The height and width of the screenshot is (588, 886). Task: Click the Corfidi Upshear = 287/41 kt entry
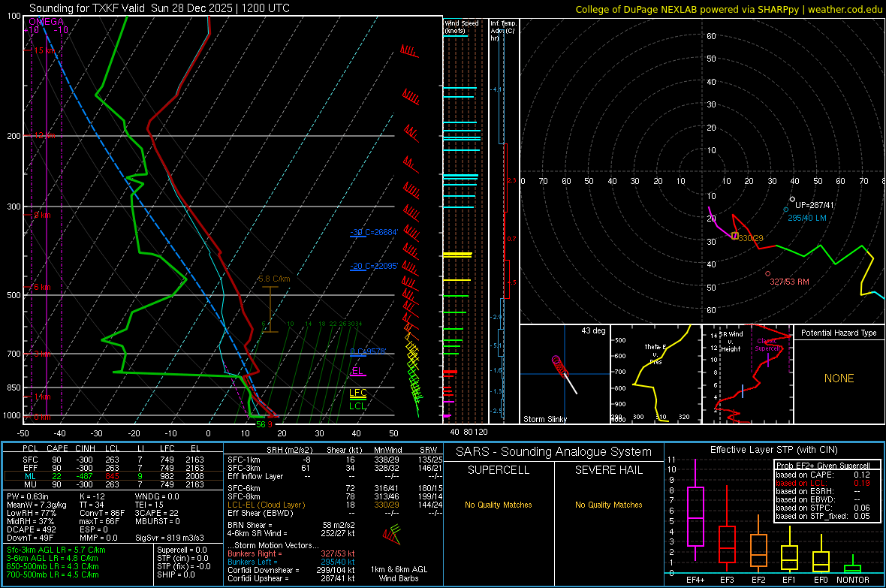point(291,578)
